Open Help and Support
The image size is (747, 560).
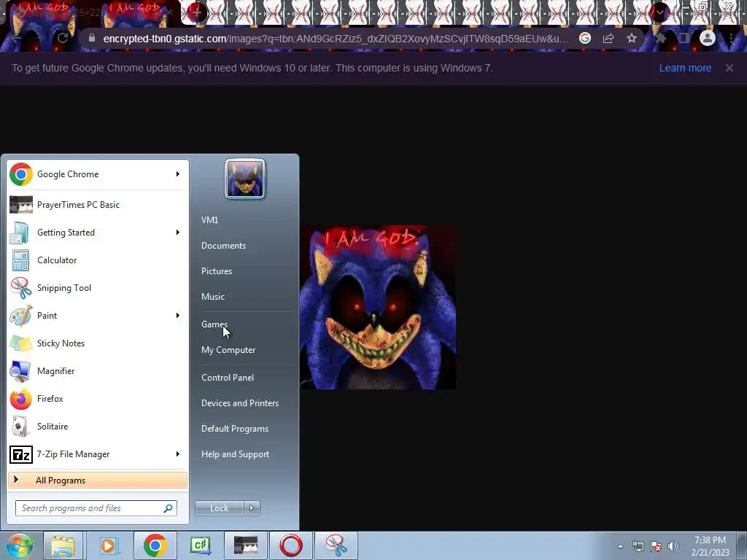(236, 455)
